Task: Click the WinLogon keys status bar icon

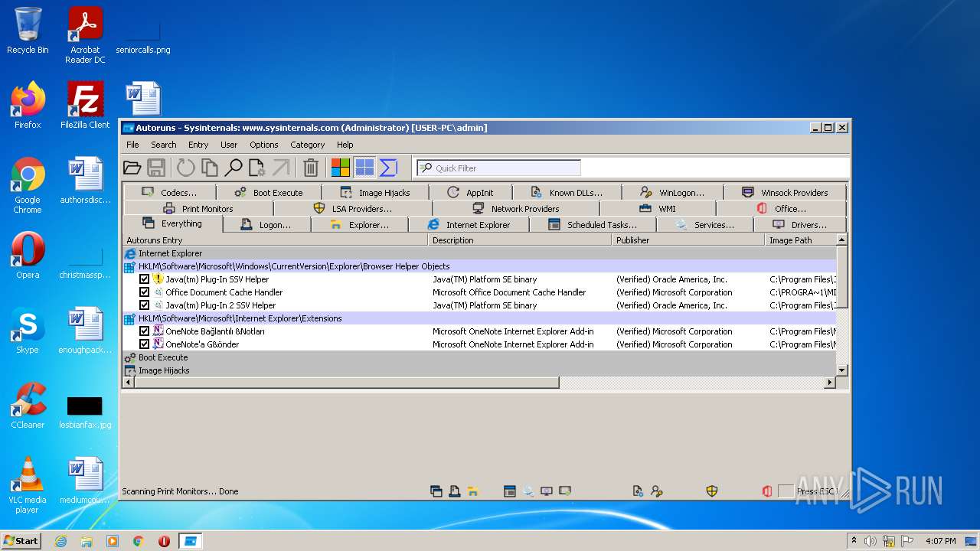Action: [x=656, y=491]
